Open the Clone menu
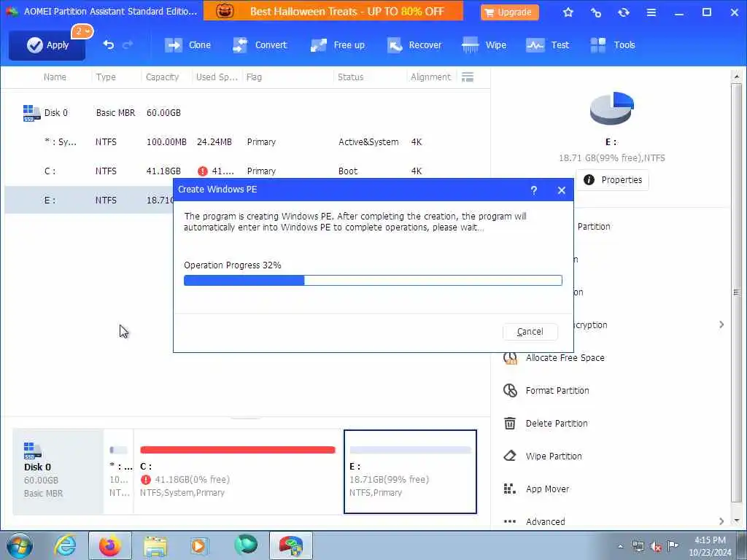Image resolution: width=747 pixels, height=560 pixels. click(x=187, y=45)
